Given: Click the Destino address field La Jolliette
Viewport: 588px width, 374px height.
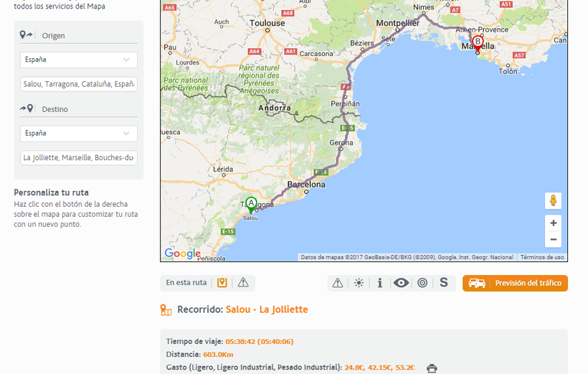Looking at the screenshot, I should coord(79,158).
